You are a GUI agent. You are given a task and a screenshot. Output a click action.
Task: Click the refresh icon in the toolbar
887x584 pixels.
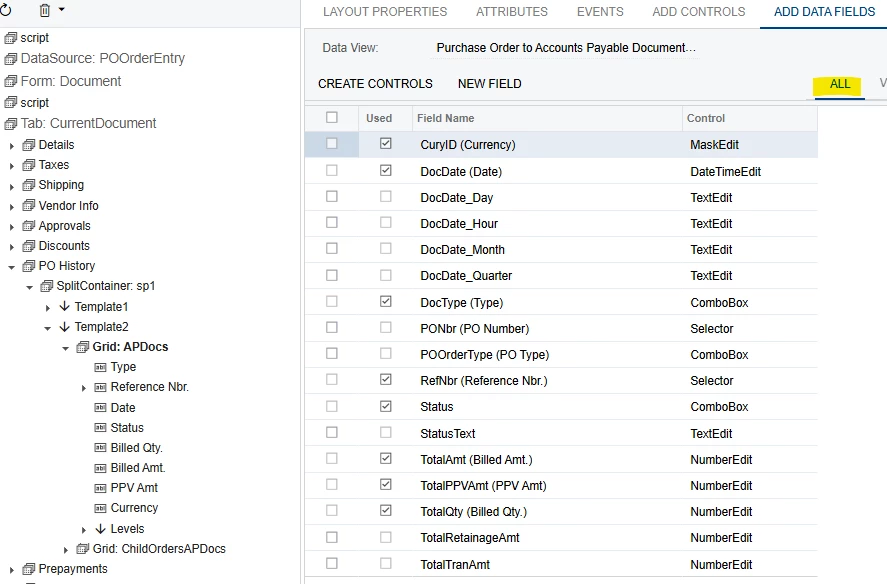pos(9,9)
